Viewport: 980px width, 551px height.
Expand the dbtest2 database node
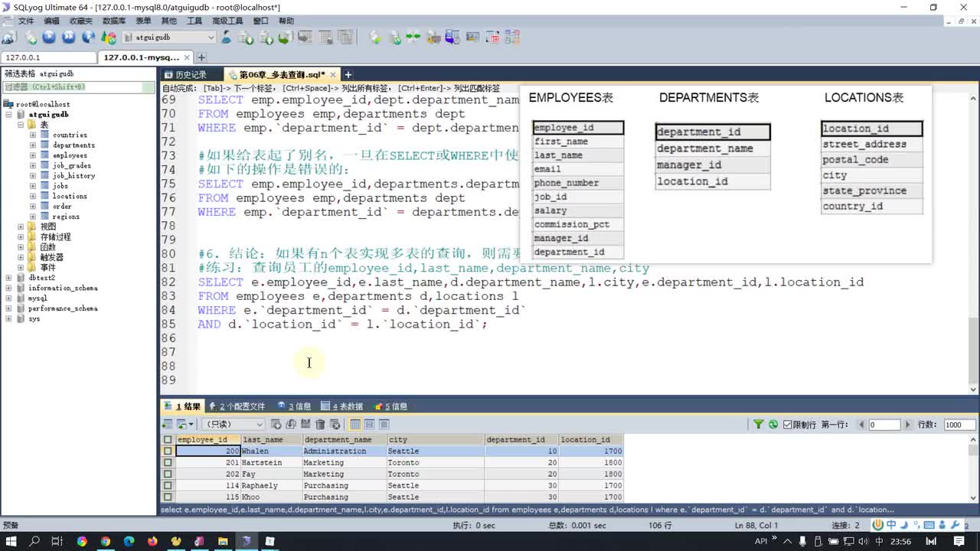point(8,278)
